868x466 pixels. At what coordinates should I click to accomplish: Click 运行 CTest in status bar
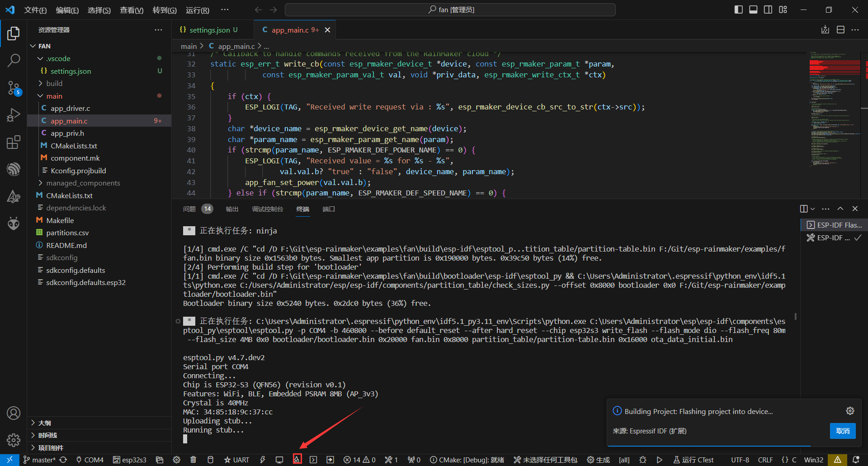693,460
